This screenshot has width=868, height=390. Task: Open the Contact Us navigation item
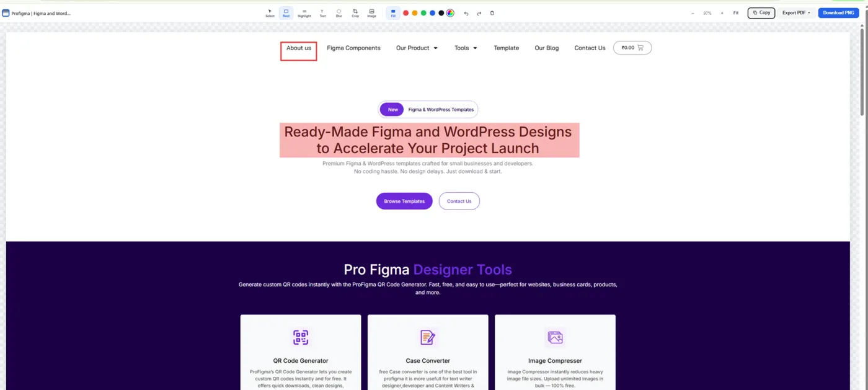590,48
